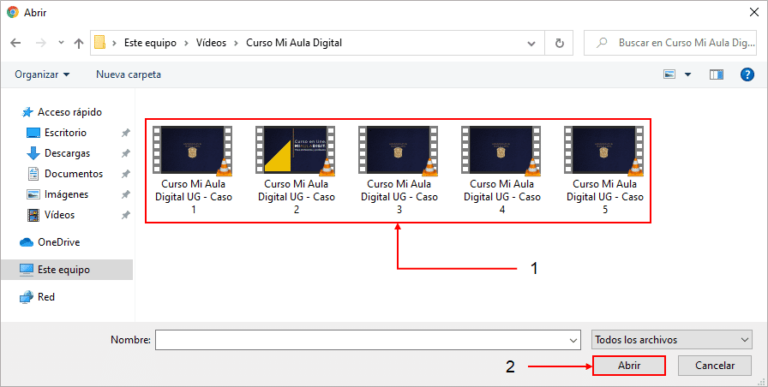
Task: Confirm selection with Abrir button
Action: [x=629, y=365]
